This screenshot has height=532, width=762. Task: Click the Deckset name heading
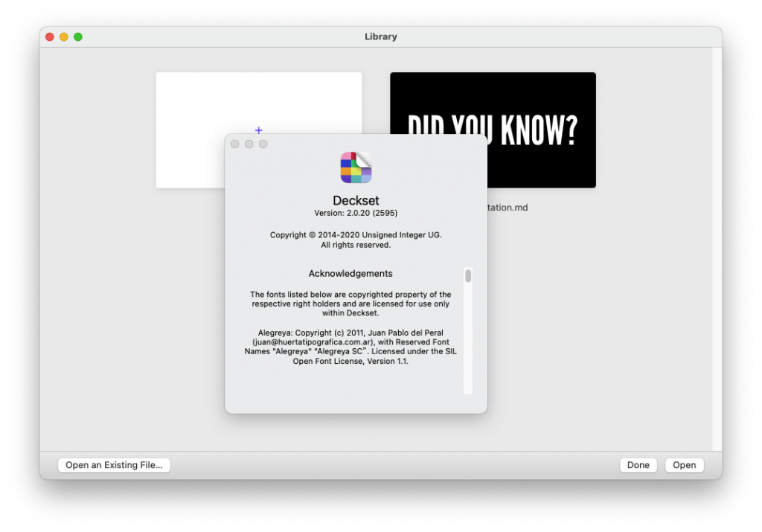coord(356,200)
